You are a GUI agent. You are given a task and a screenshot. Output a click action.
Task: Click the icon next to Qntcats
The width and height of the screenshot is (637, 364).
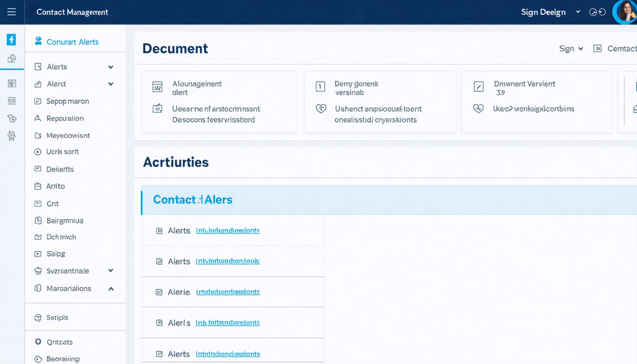point(38,342)
